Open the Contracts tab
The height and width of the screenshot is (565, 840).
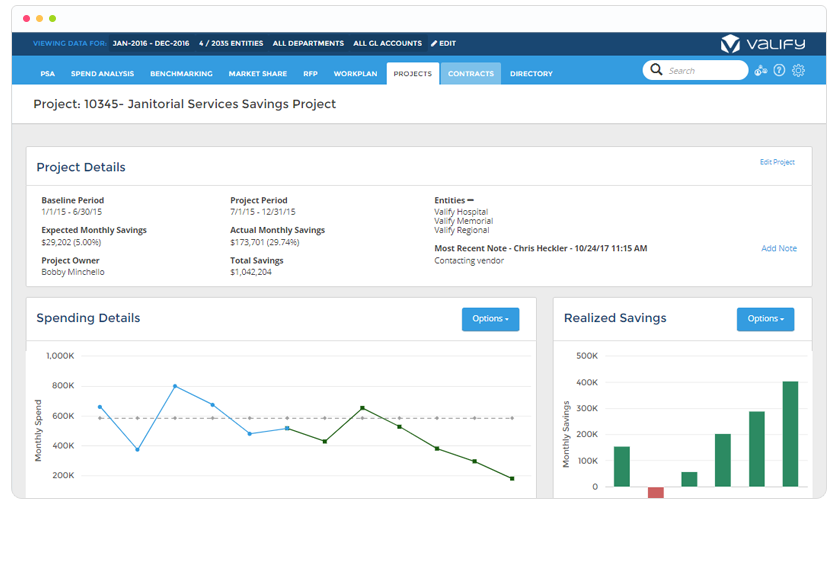tap(471, 74)
